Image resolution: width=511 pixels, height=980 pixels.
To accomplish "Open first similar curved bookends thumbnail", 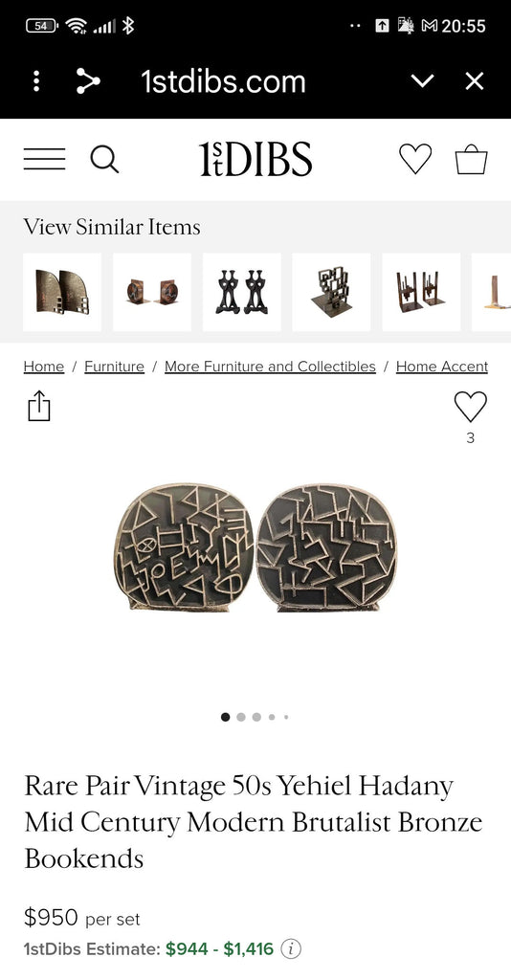I will [x=62, y=292].
